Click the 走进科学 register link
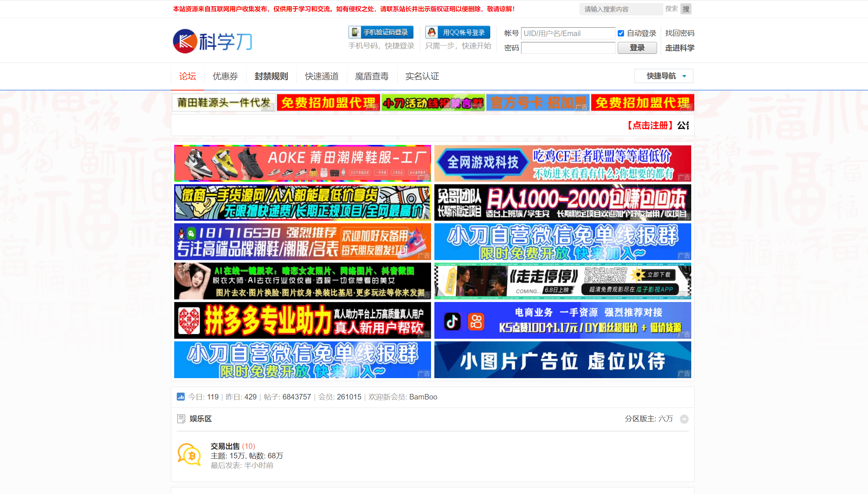Screen dimensions: 868x494 (x=679, y=48)
